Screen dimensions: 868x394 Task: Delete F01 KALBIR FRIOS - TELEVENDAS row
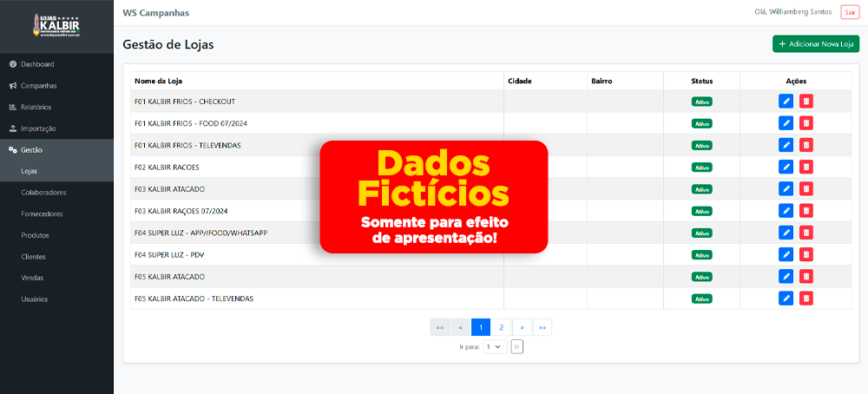(806, 145)
